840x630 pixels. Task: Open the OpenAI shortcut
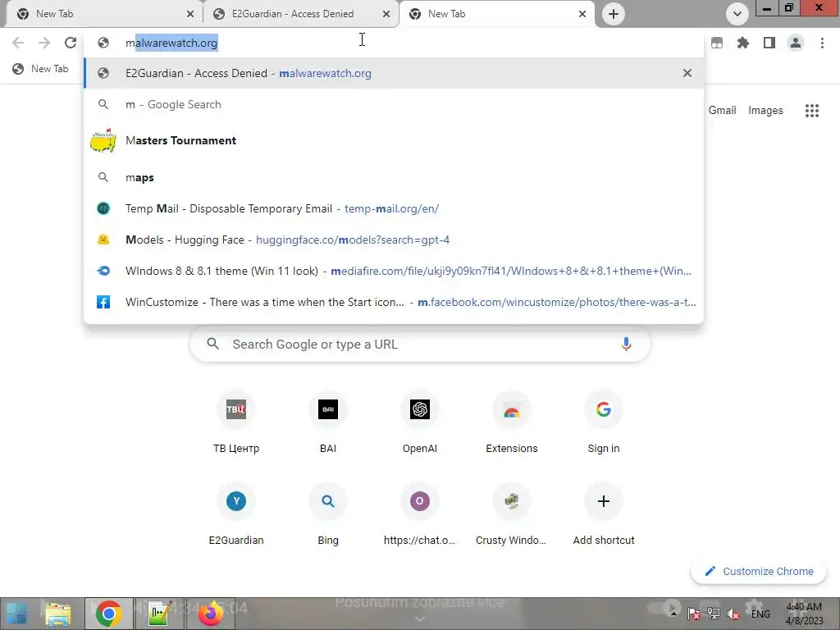tap(420, 423)
